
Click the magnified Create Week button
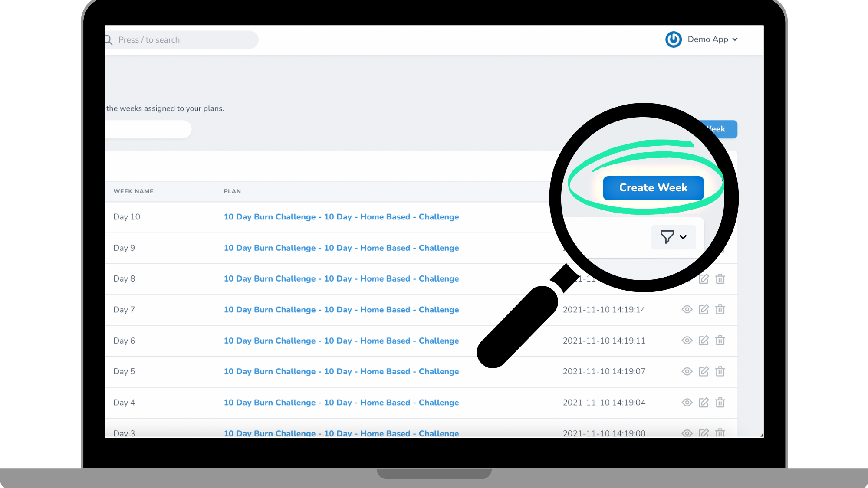tap(653, 188)
